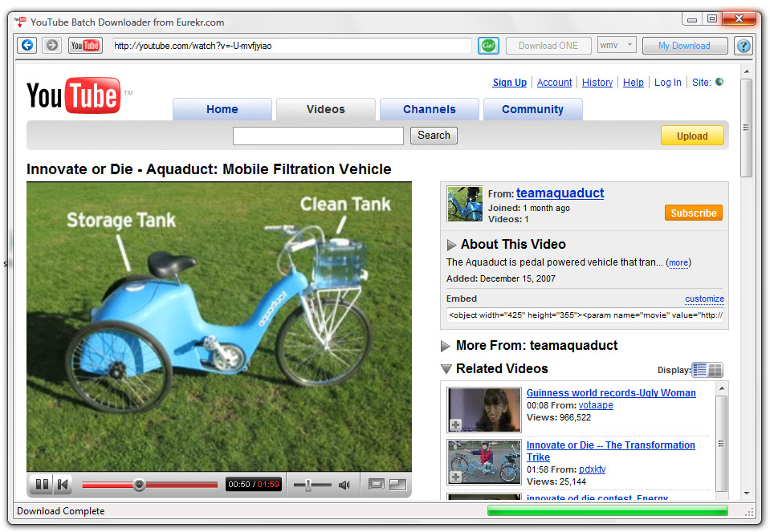Screen dimensions: 770x532
Task: Restart video with skip-to-start button
Action: click(x=63, y=485)
